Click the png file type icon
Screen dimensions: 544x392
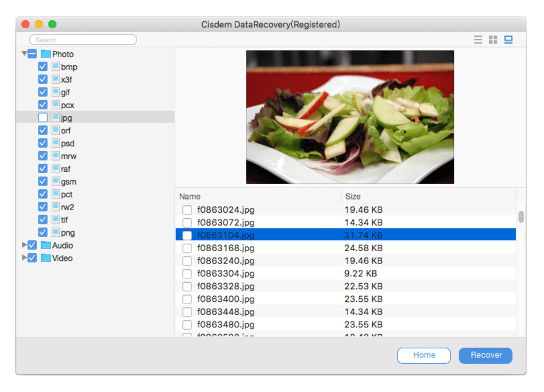tap(55, 233)
